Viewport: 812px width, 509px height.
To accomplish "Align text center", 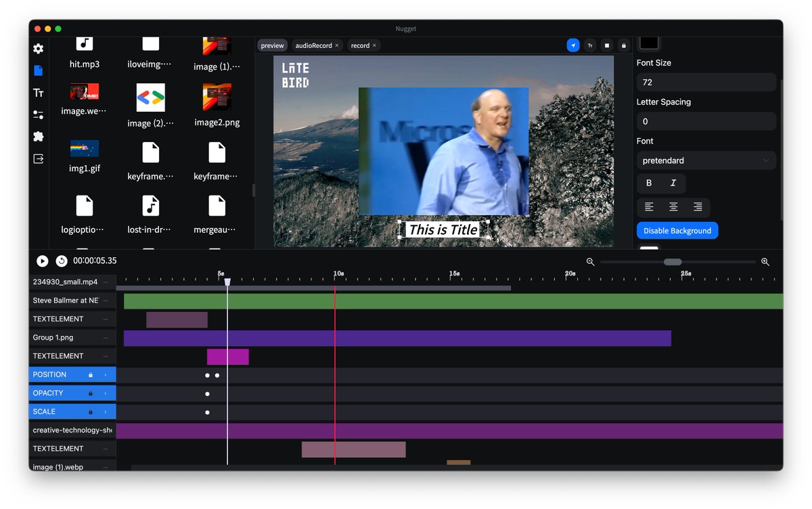I will coord(673,207).
